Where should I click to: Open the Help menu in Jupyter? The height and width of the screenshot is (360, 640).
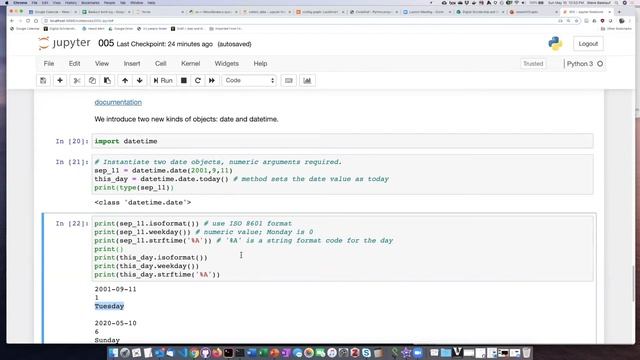point(260,64)
